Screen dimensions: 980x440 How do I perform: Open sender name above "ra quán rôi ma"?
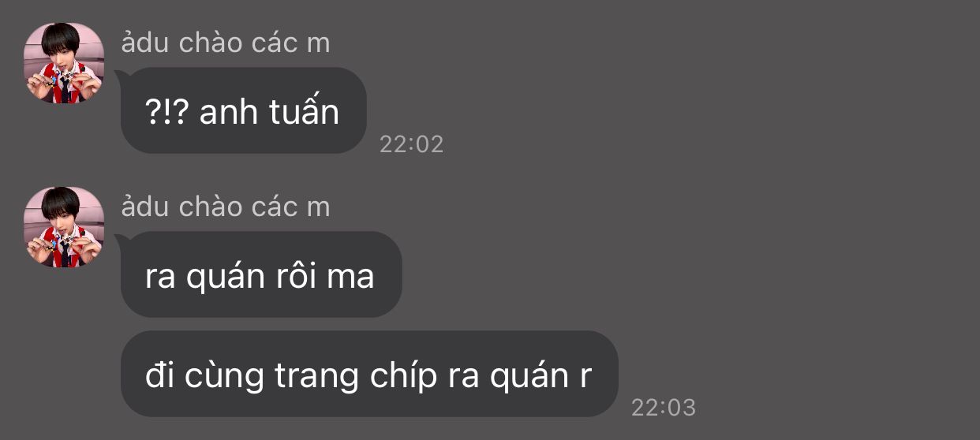coord(226,207)
